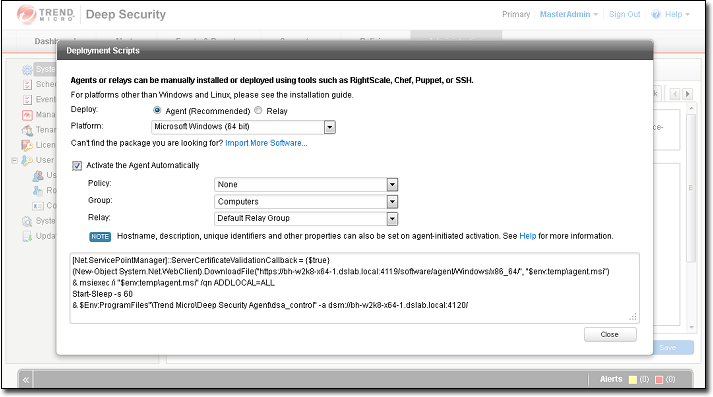Viewport: 713px width, 397px height.
Task: Close the Deployment Scripts dialog
Action: click(x=610, y=335)
